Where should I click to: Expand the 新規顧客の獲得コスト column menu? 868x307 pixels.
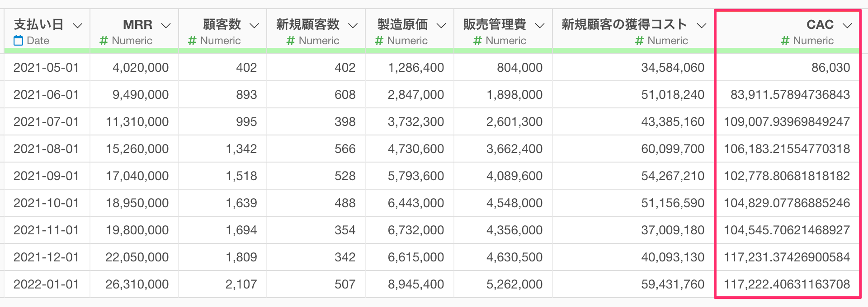pos(702,25)
